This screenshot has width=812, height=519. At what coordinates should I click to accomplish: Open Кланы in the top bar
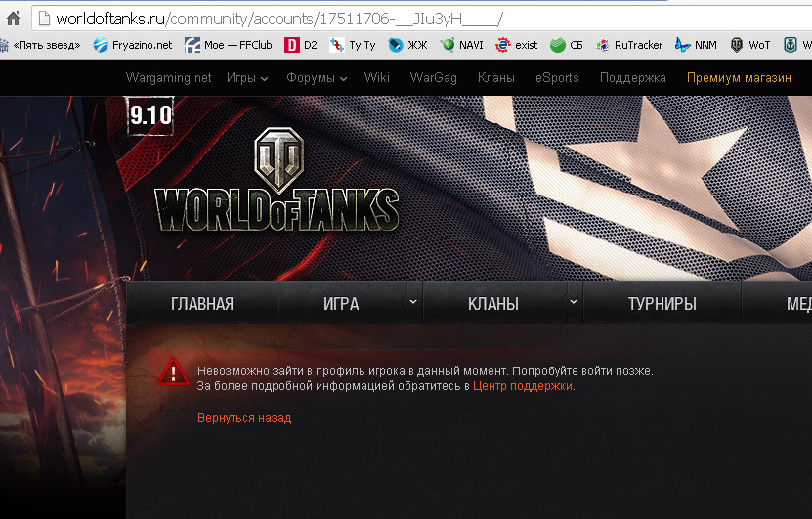(x=496, y=77)
